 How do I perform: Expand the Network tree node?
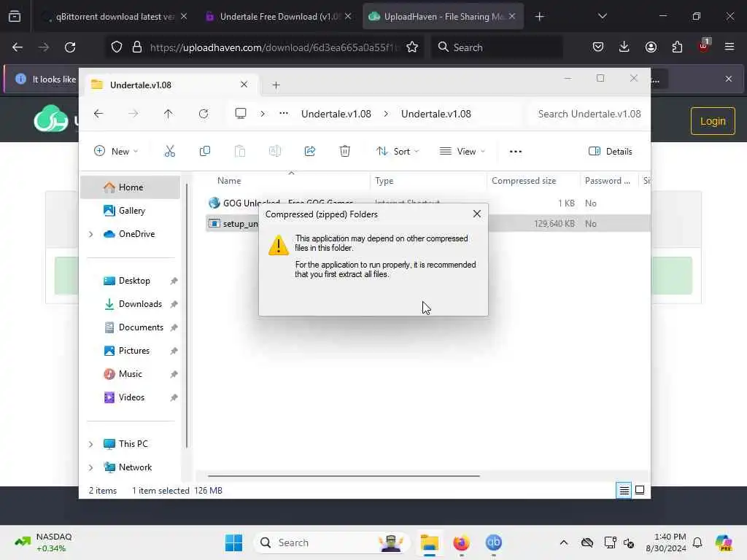[91, 467]
